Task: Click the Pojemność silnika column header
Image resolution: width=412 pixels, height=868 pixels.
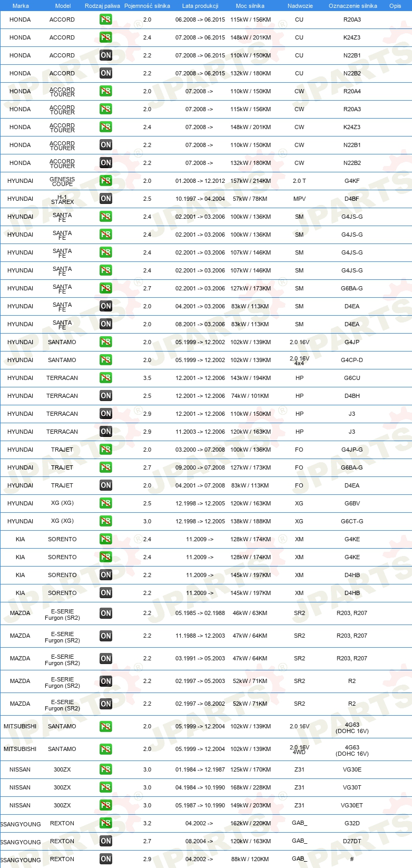Action: (x=147, y=6)
